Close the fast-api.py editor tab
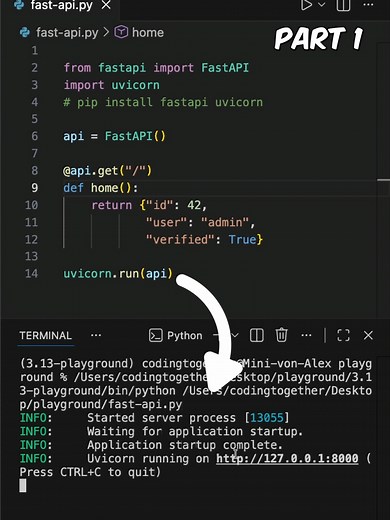 (106, 5)
